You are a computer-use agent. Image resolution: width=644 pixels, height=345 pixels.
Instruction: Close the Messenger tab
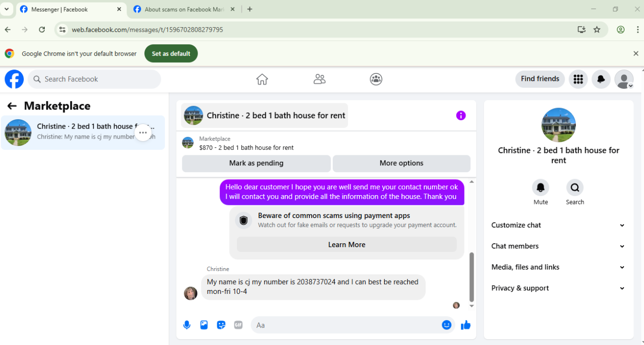pyautogui.click(x=119, y=9)
